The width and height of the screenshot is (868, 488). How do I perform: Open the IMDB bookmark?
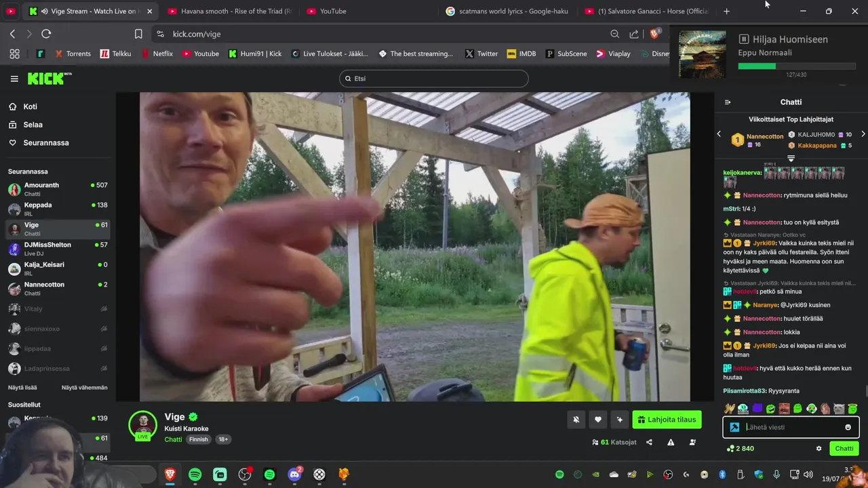[x=521, y=54]
